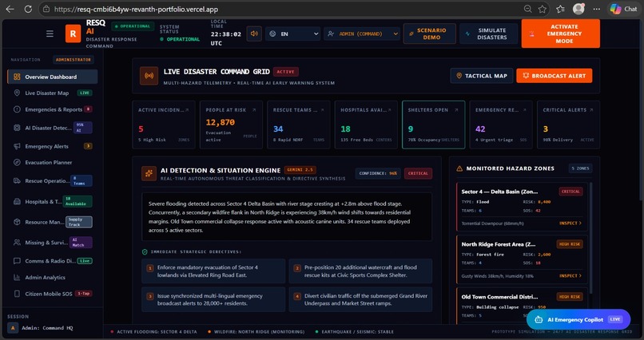Select Old Town Commercial District hazard card

click(x=522, y=306)
